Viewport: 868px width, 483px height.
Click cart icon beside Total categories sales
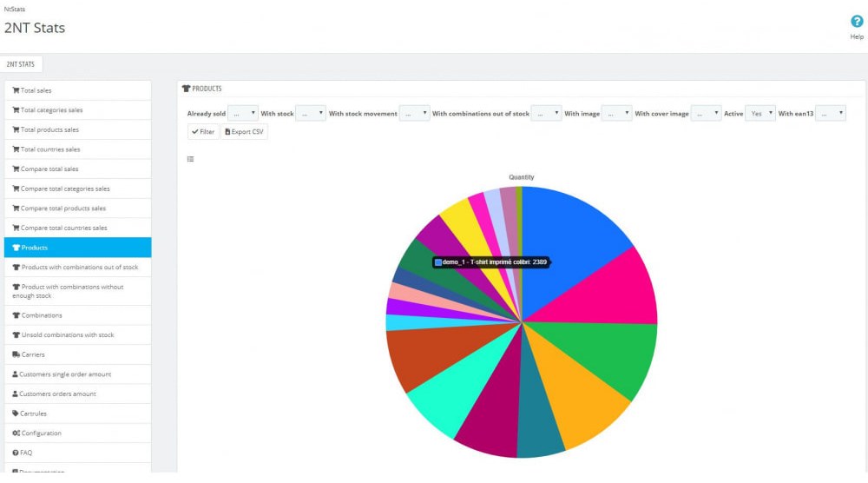coord(16,109)
